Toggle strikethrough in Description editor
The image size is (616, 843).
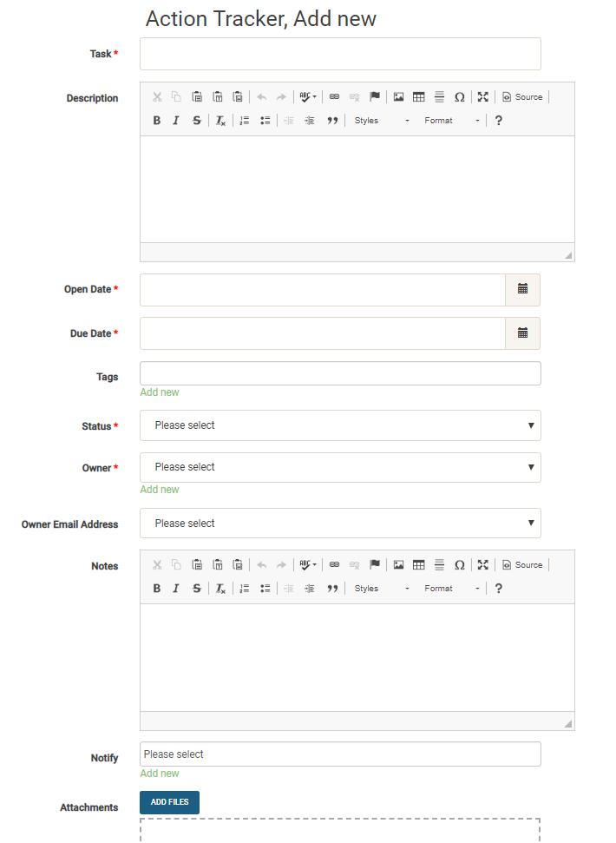[x=197, y=121]
